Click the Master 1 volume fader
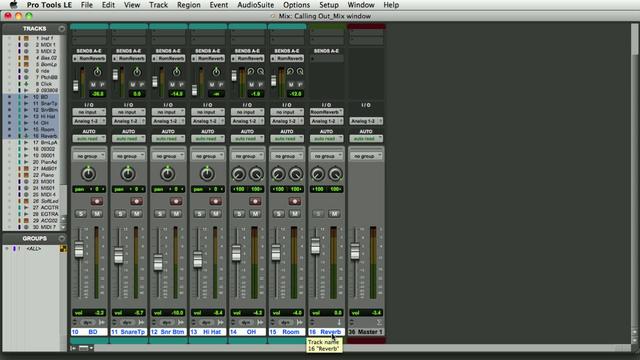640x360 pixels. (355, 251)
